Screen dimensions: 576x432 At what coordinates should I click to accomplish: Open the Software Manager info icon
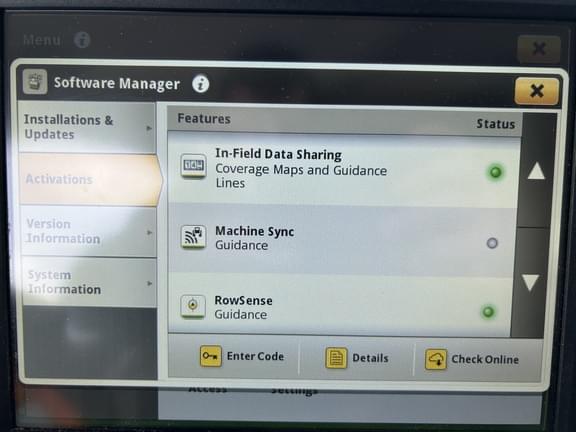pyautogui.click(x=201, y=84)
